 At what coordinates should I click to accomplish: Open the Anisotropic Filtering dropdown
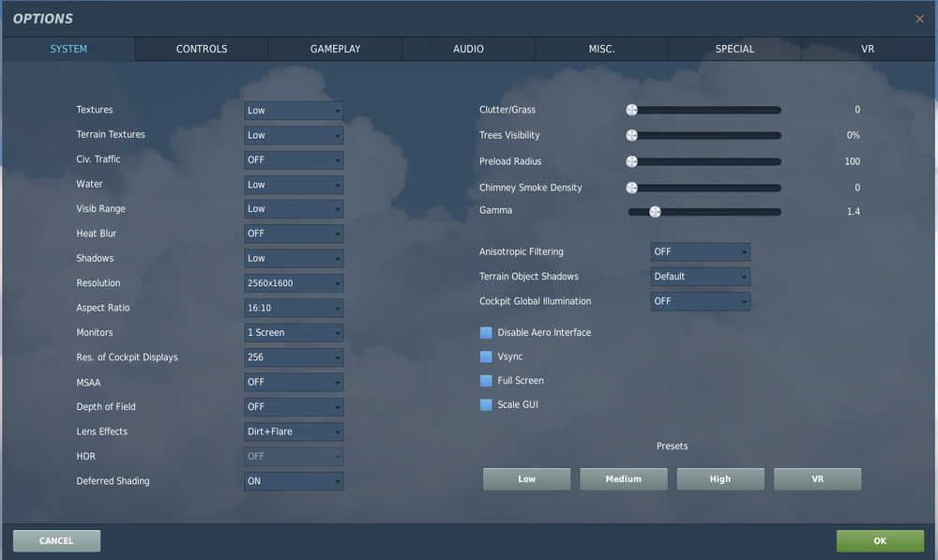[700, 251]
